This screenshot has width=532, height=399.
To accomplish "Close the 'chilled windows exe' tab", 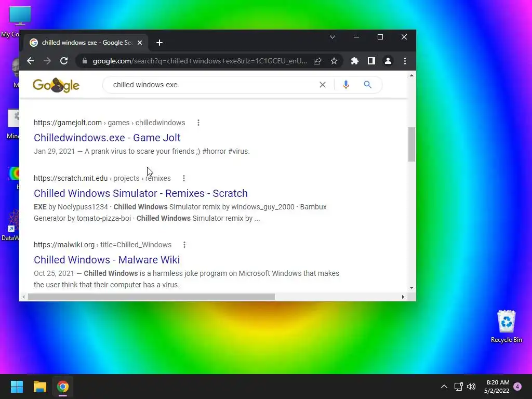I will [x=140, y=43].
